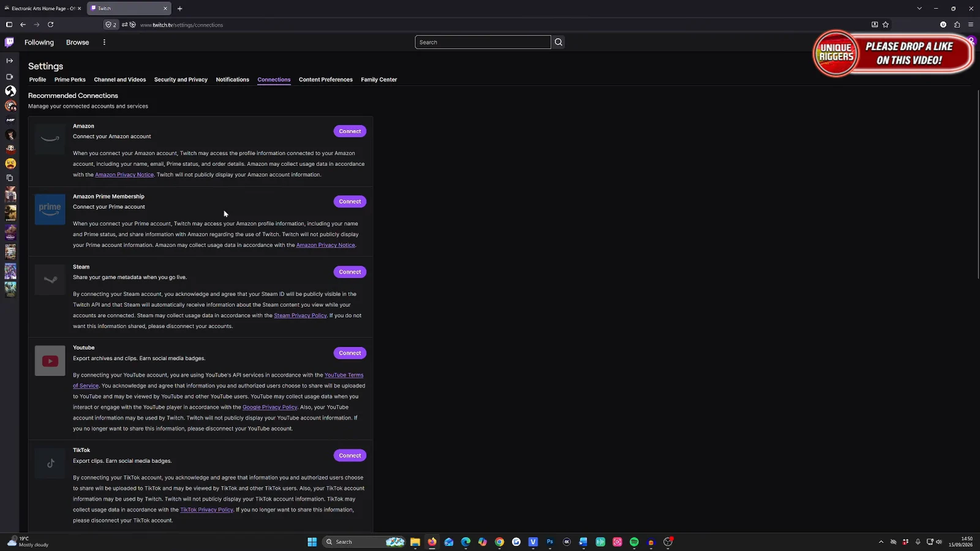980x551 pixels.
Task: Click the Twitch logo home icon
Action: tap(9, 42)
